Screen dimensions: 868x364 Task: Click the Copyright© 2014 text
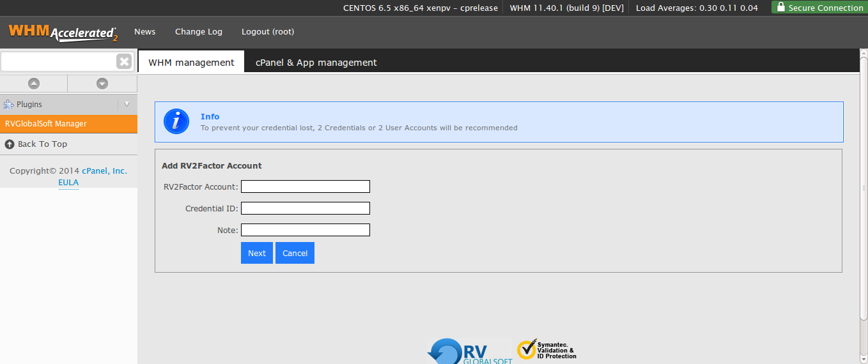[x=44, y=171]
